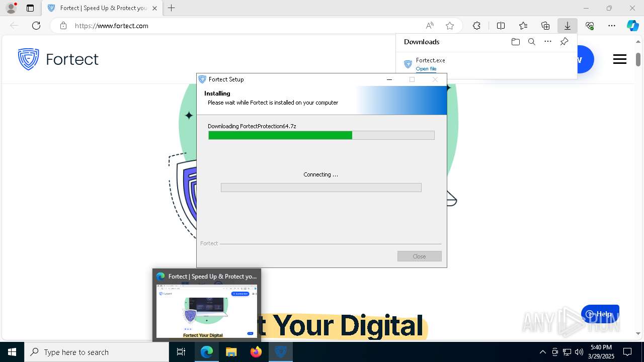Add this page to favorites star

(x=450, y=26)
